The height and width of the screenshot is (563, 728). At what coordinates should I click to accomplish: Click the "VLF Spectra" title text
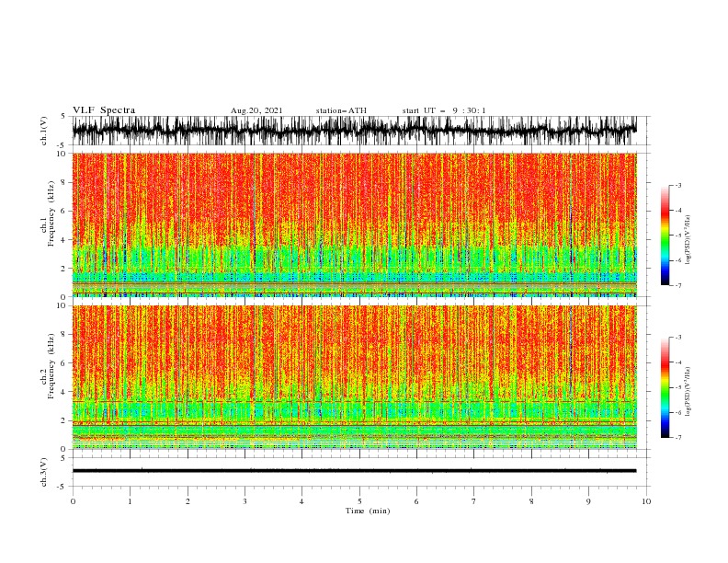click(x=104, y=110)
